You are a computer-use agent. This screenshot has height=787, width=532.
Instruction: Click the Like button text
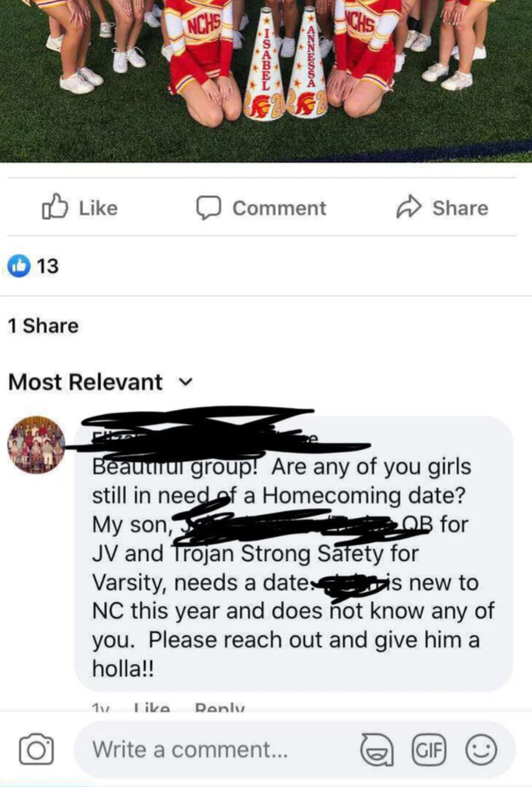(x=98, y=208)
